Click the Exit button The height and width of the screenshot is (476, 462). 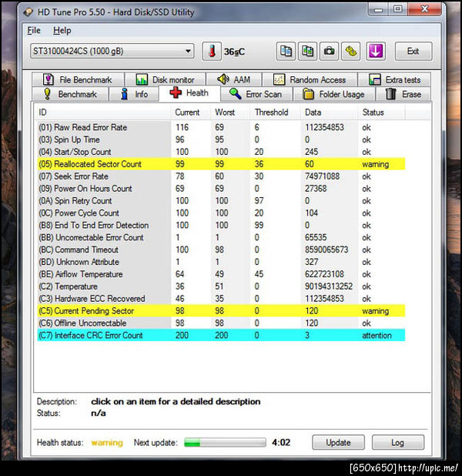(x=413, y=52)
